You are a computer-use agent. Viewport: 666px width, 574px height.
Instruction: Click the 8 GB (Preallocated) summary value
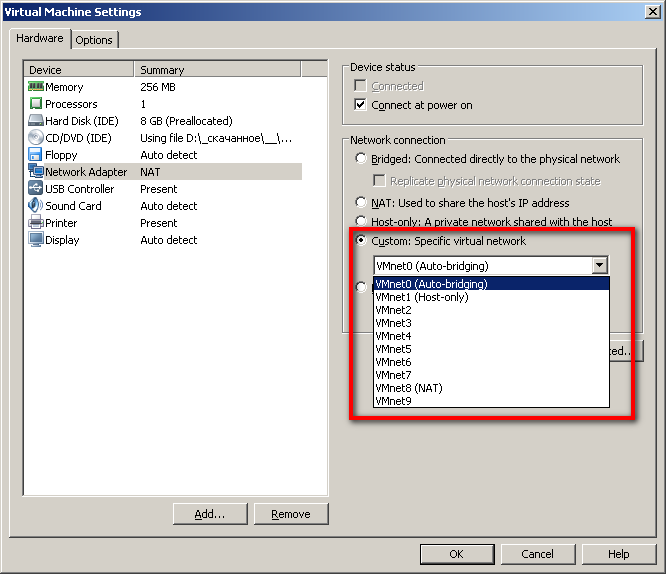pos(186,121)
